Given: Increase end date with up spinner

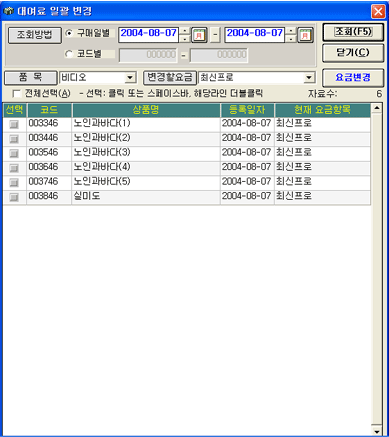Looking at the screenshot, I should pos(291,31).
